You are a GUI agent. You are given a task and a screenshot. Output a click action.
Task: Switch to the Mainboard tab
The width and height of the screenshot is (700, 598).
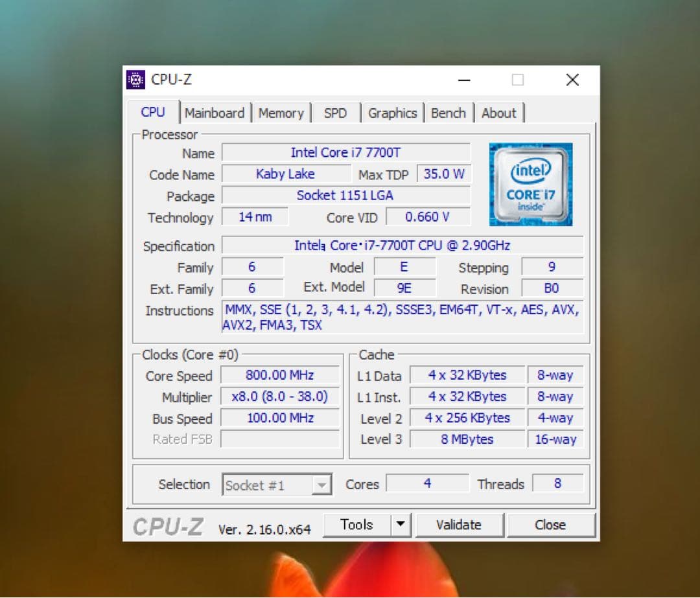(215, 113)
